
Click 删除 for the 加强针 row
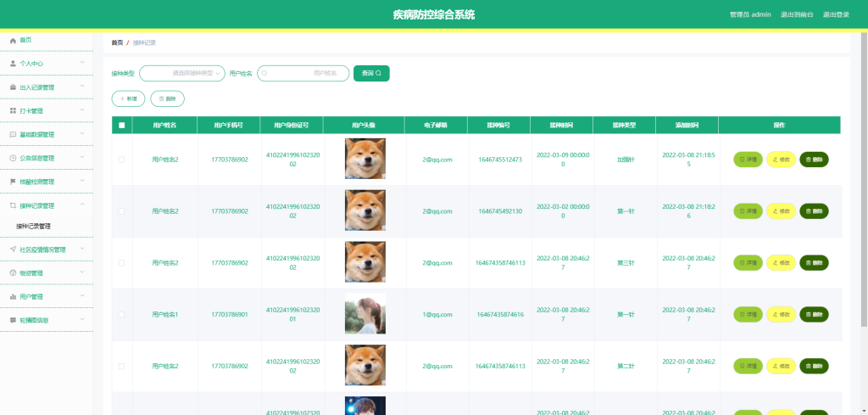click(814, 160)
